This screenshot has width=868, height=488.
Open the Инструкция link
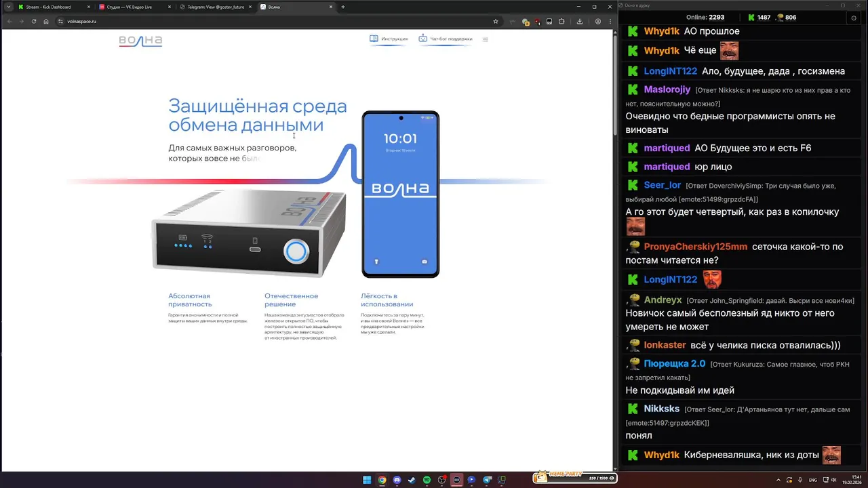(x=389, y=39)
